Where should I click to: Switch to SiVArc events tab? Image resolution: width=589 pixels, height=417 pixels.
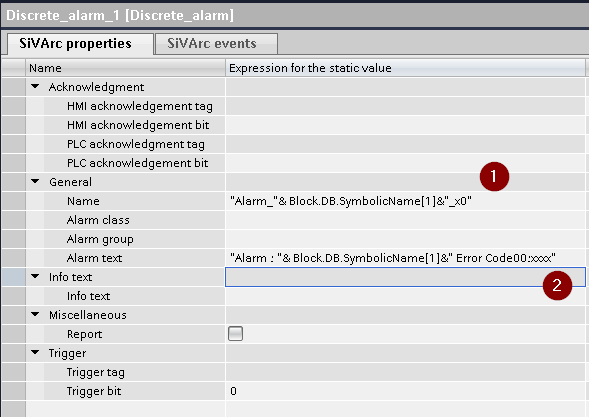(x=216, y=44)
